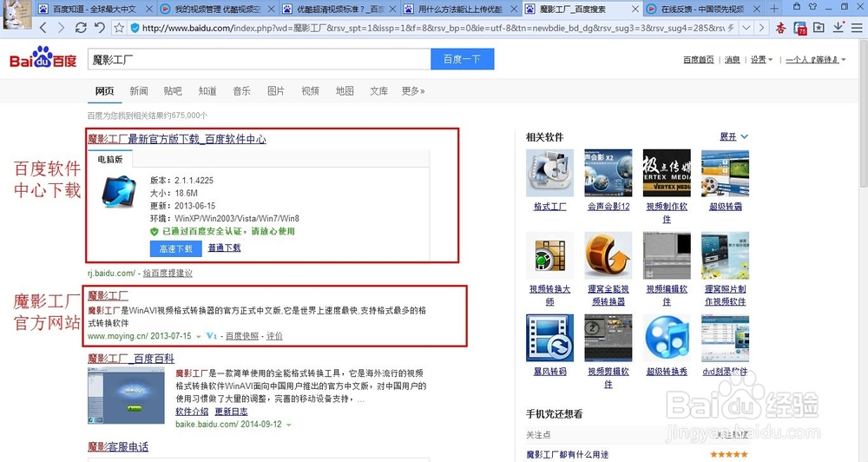Click the shield security icon in address bar
The width and height of the screenshot is (868, 462).
[x=135, y=29]
